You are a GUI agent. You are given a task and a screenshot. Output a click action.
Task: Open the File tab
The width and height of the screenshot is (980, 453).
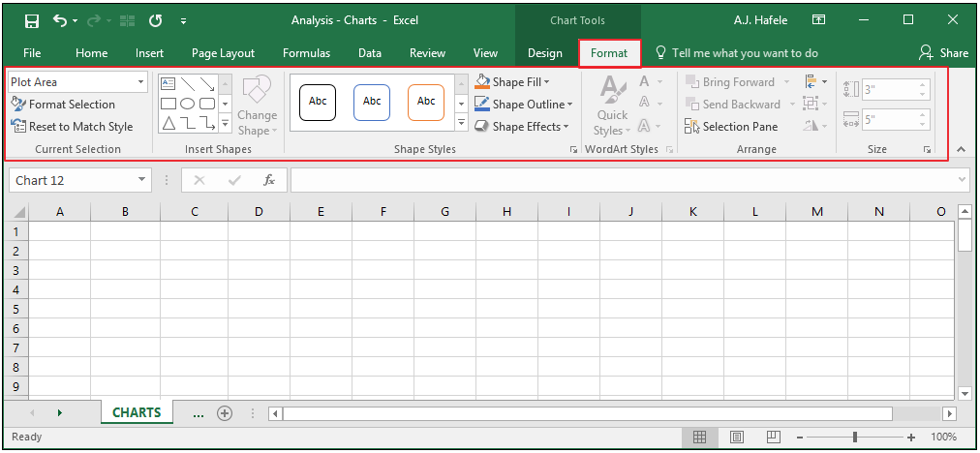(x=33, y=53)
